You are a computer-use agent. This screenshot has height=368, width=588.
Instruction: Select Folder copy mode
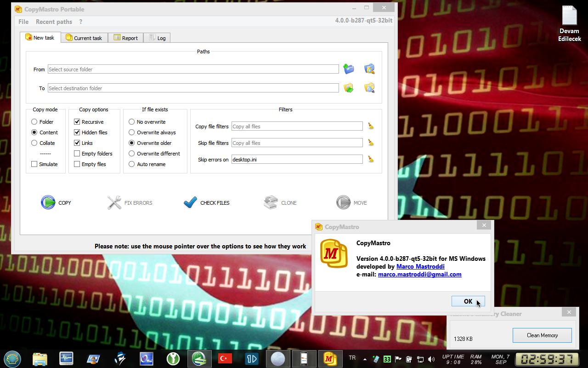coord(42,122)
